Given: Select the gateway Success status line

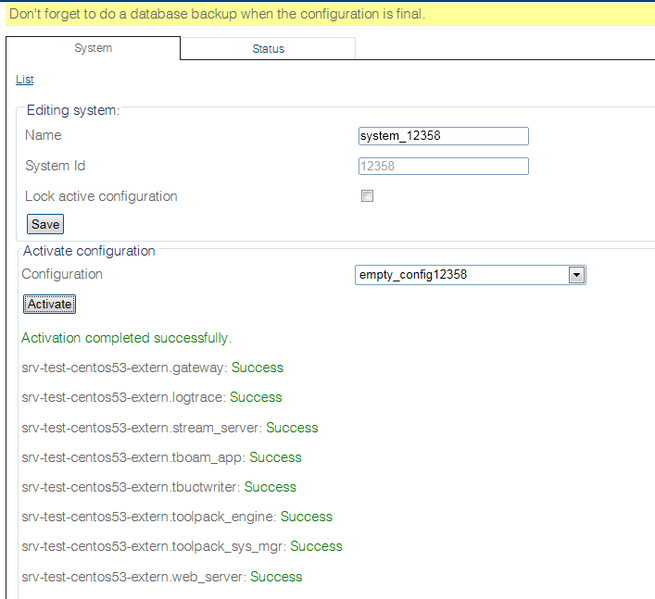Looking at the screenshot, I should coord(152,368).
